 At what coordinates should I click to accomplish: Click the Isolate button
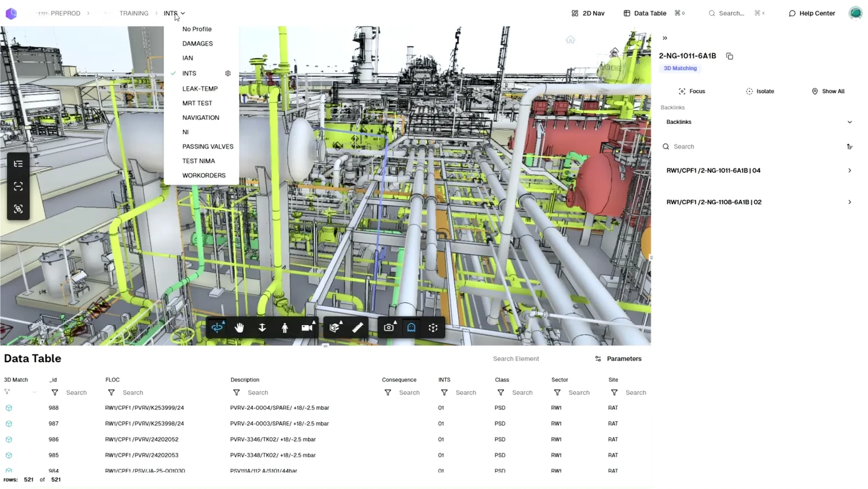(x=760, y=91)
